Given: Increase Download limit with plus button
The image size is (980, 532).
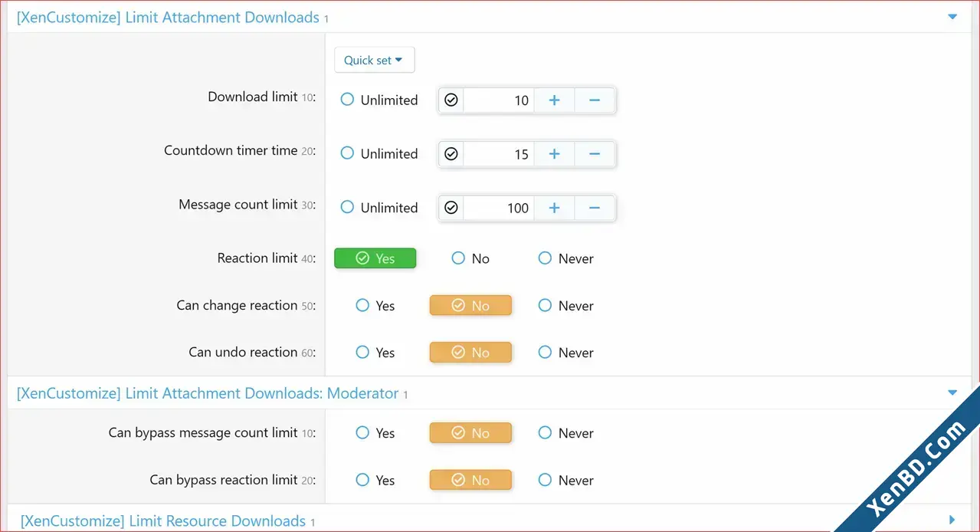Looking at the screenshot, I should pos(554,100).
